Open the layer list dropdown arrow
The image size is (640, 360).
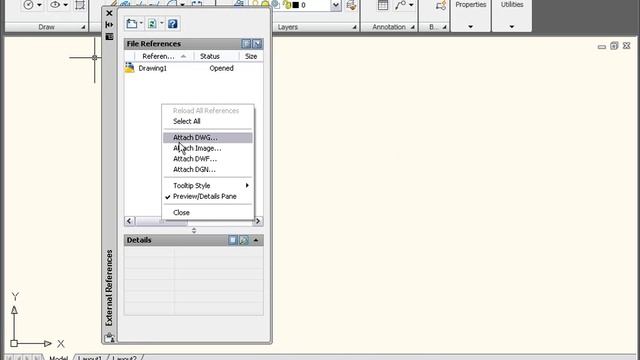[336, 5]
